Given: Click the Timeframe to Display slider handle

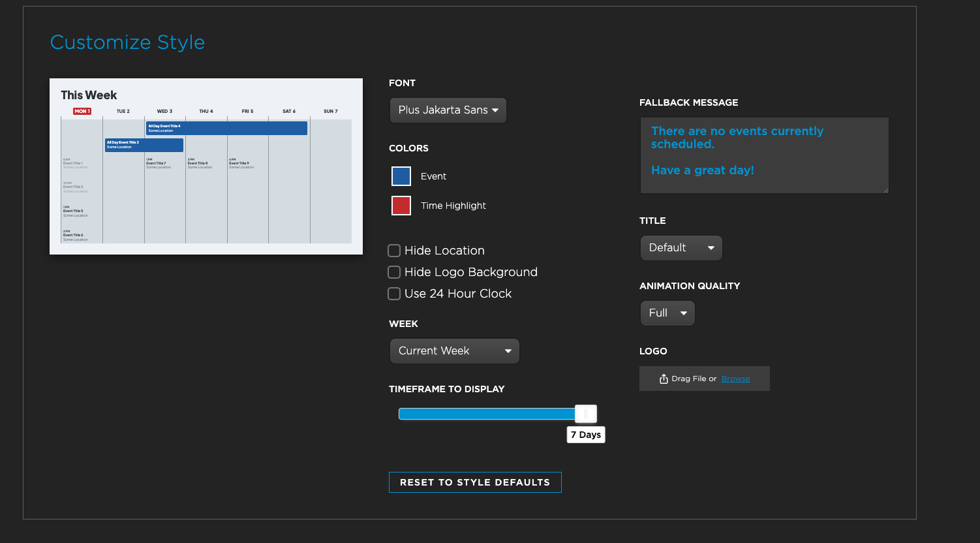Looking at the screenshot, I should [x=586, y=414].
